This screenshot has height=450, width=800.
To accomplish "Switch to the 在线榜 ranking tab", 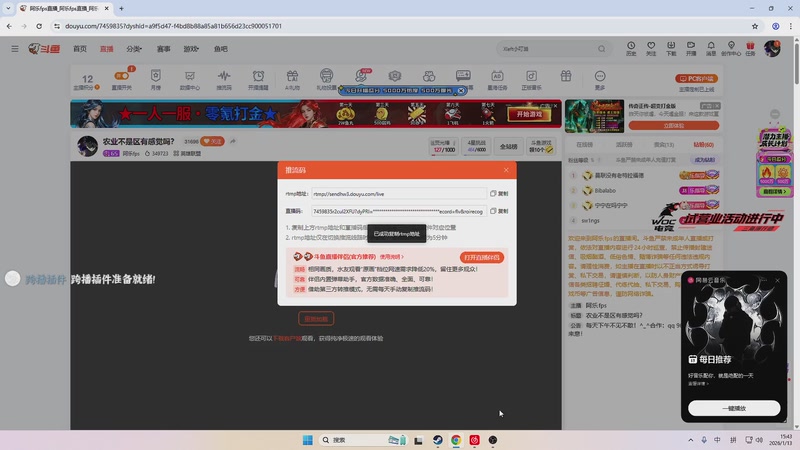I will point(584,145).
